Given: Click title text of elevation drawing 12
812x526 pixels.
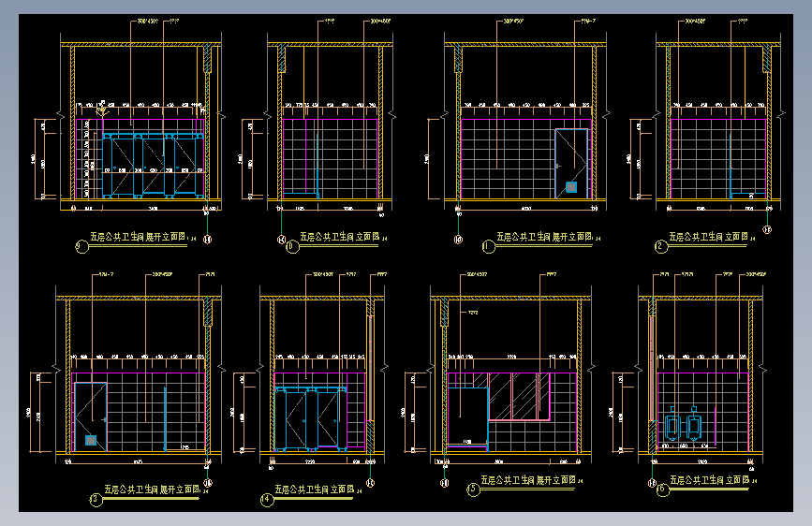Looking at the screenshot, I should [708, 237].
